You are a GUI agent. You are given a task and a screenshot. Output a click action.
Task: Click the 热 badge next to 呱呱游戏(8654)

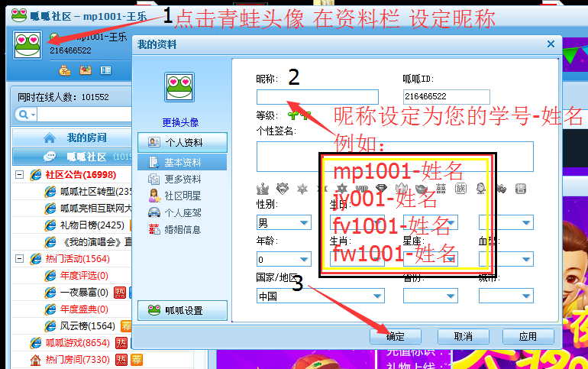point(121,343)
